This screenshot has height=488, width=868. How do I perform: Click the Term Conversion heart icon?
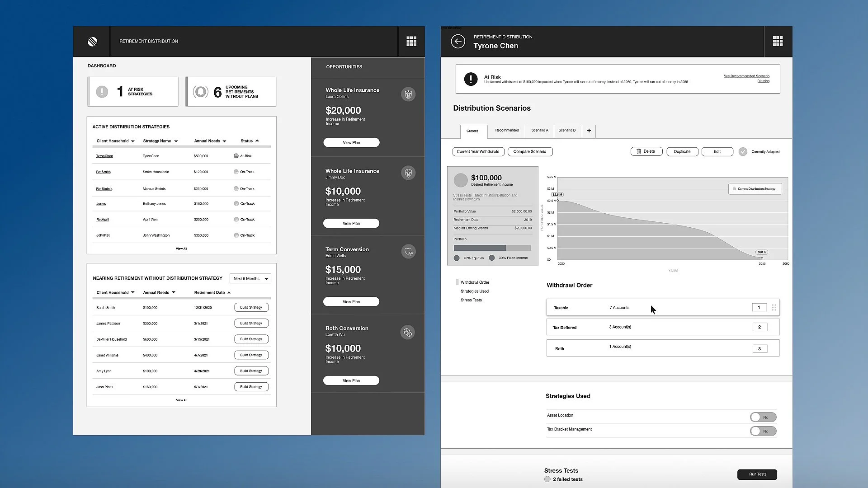pyautogui.click(x=408, y=252)
